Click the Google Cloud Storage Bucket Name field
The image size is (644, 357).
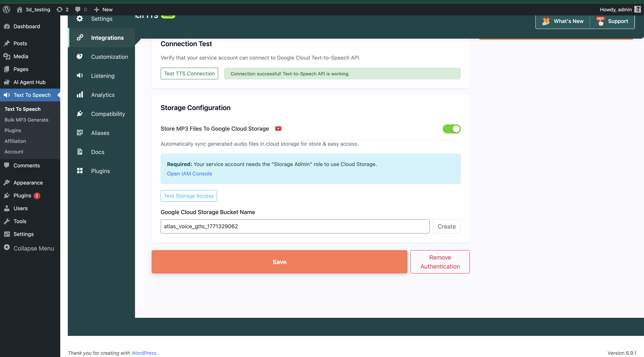pos(295,226)
